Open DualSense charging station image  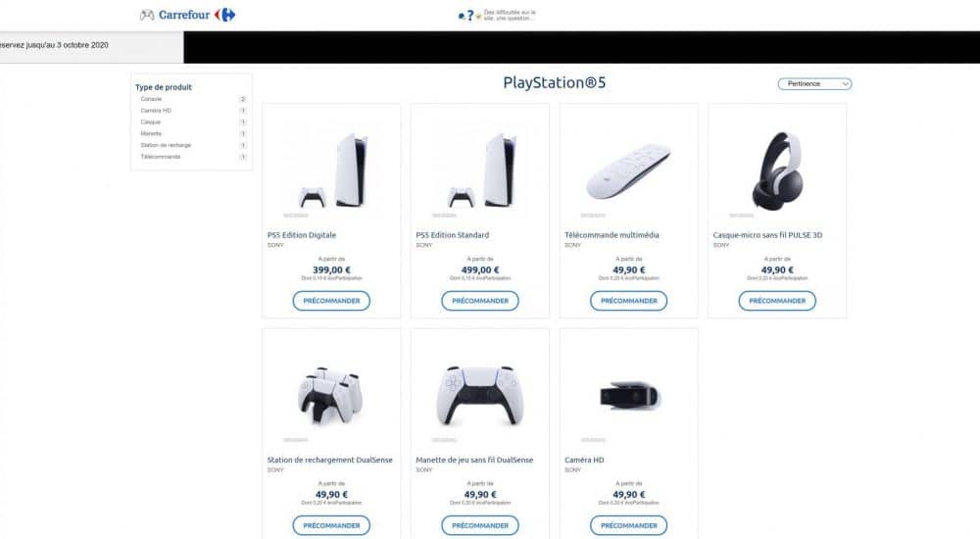330,397
